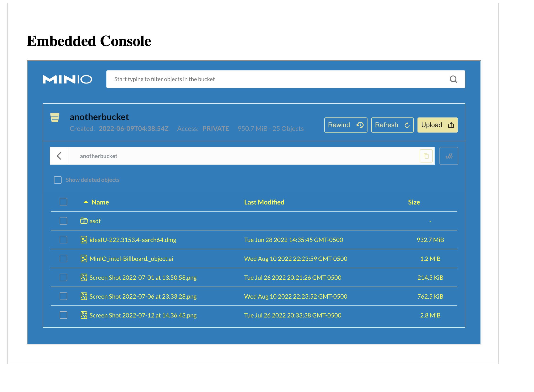
Task: Click the 214.5 KiB size value
Action: click(x=430, y=278)
